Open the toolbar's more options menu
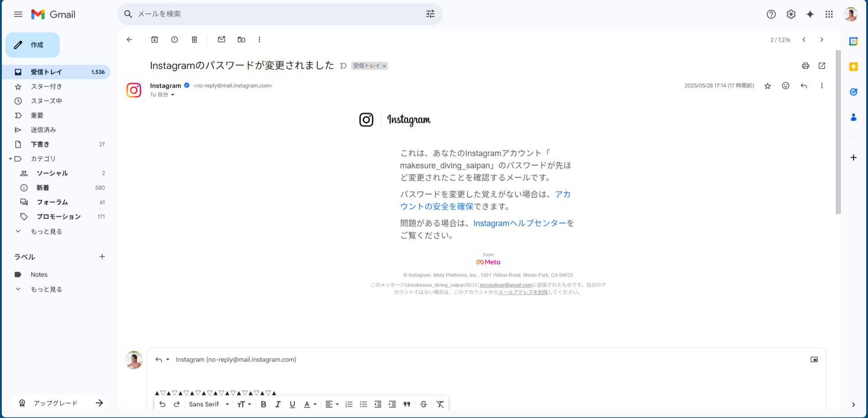Viewport: 868px width, 418px height. pos(259,40)
